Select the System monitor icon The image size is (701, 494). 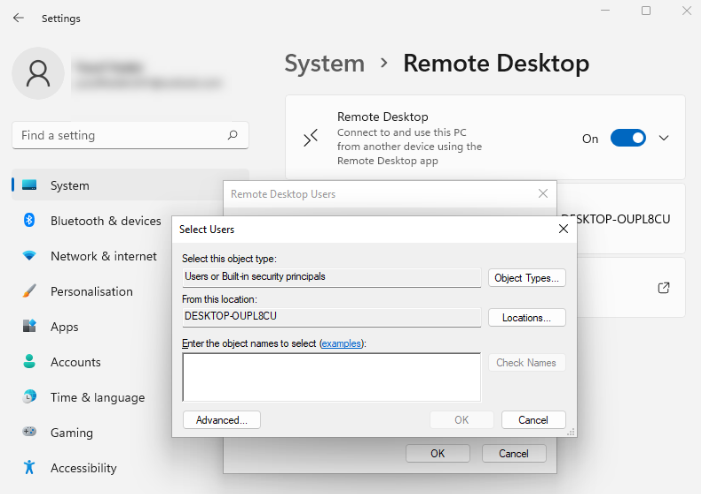pyautogui.click(x=30, y=185)
